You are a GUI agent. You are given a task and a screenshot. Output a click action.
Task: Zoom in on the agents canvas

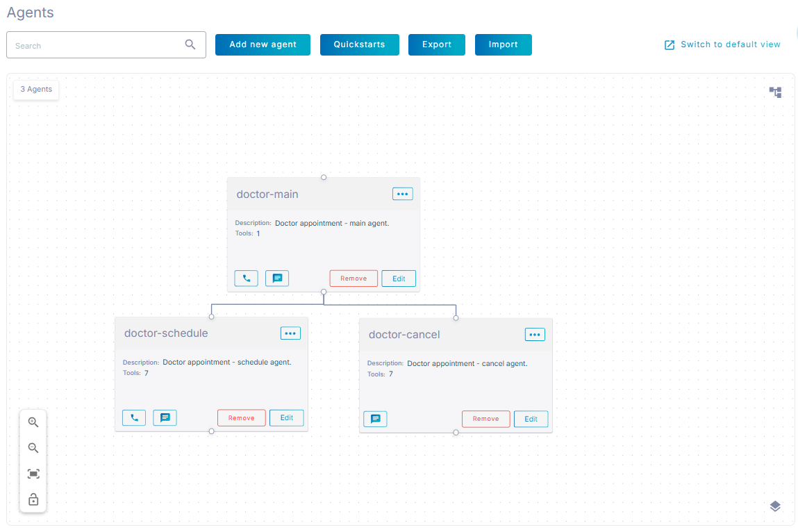[33, 422]
